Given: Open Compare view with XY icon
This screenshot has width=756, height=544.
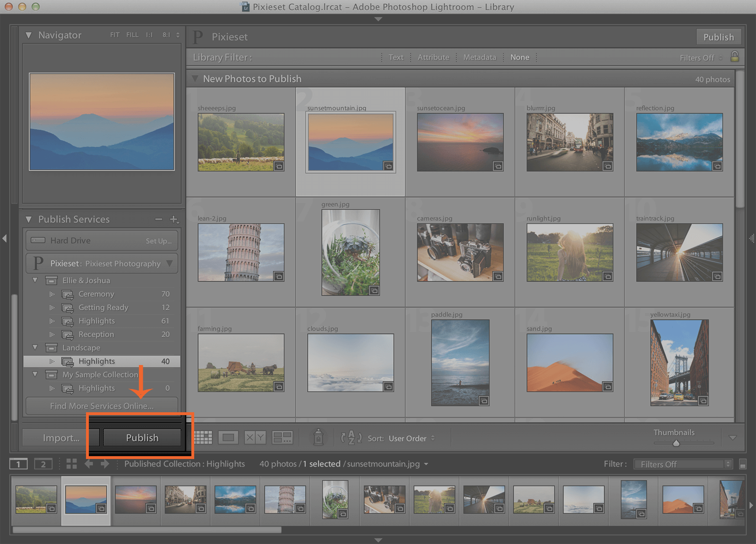Looking at the screenshot, I should (255, 437).
